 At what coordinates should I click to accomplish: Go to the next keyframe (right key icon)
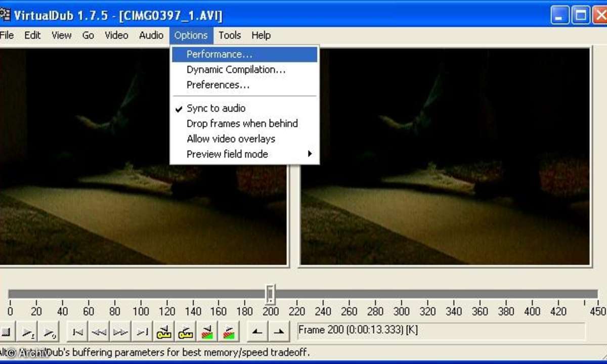(186, 332)
